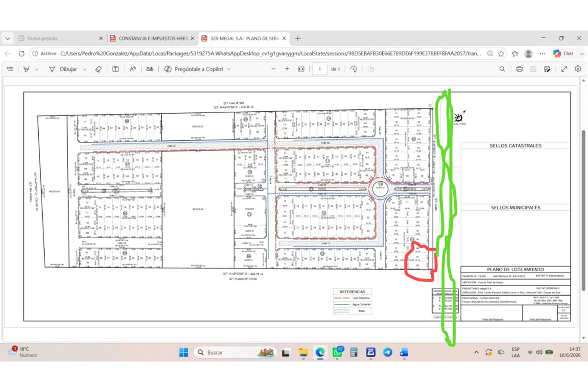Open the browser profile avatar

point(528,53)
